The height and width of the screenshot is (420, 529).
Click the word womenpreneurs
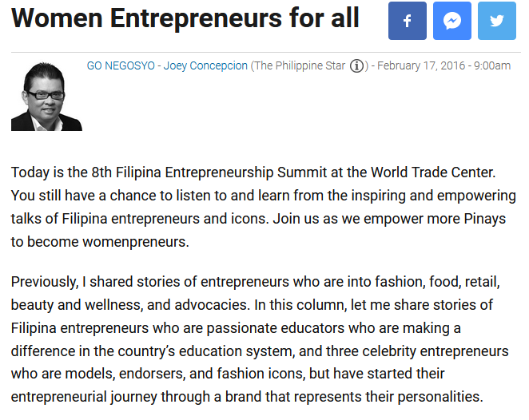pos(135,242)
